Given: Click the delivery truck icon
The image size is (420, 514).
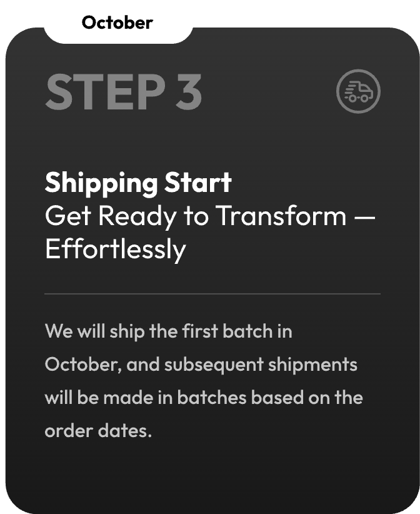Looking at the screenshot, I should tap(358, 91).
